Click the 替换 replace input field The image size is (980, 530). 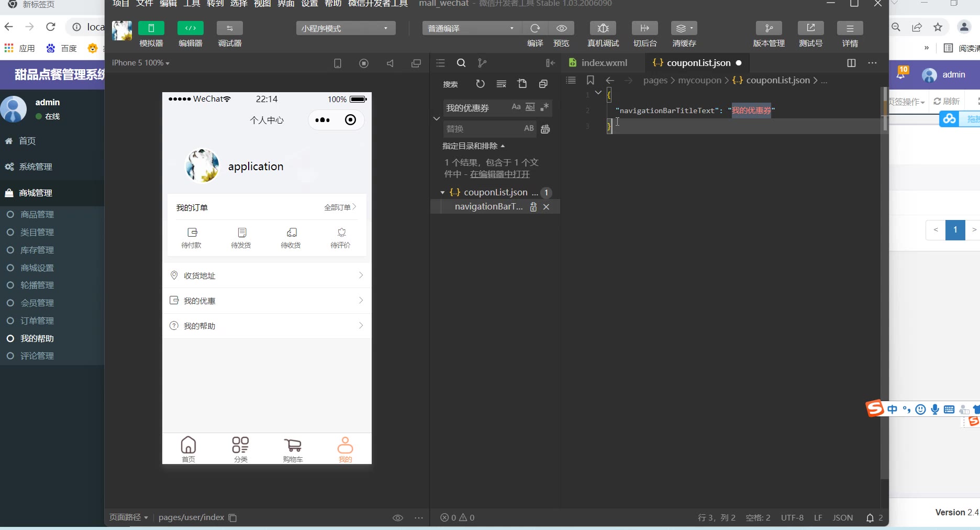[x=482, y=129]
